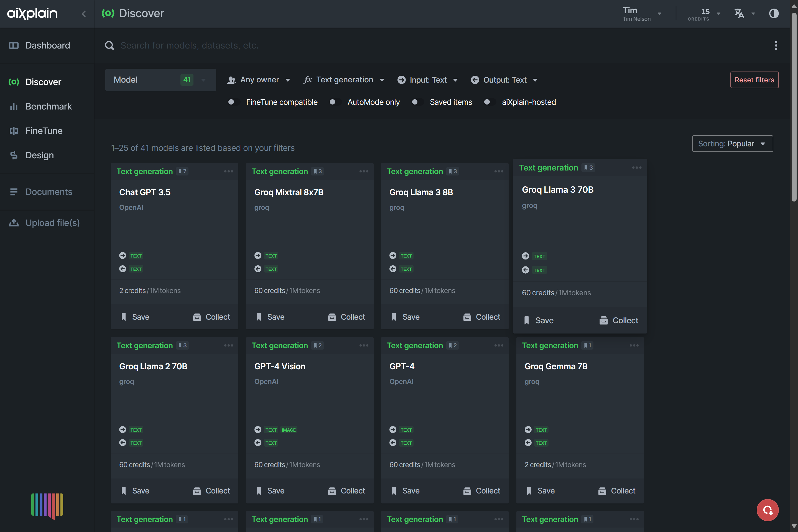The image size is (798, 532).
Task: Open the Groq Mixtral 8x7B card ellipsis menu
Action: [364, 171]
